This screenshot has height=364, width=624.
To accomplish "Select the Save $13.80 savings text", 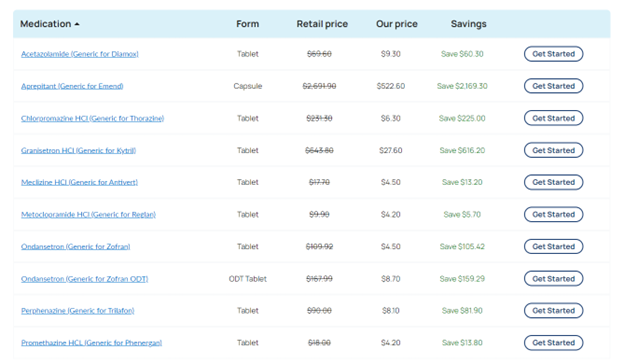I will [462, 343].
